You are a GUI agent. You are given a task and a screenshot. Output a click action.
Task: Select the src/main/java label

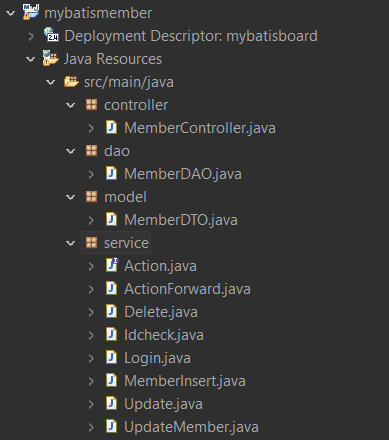tap(129, 82)
